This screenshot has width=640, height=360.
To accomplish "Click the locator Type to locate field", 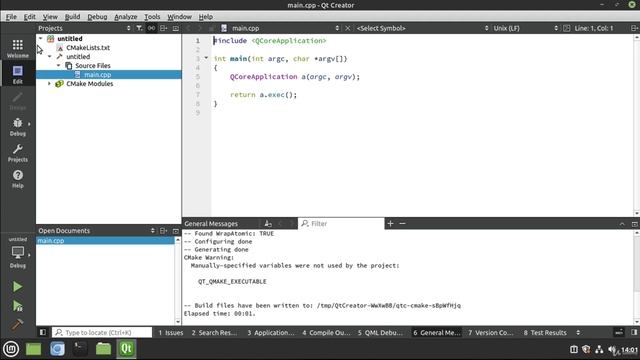I will coord(102,332).
